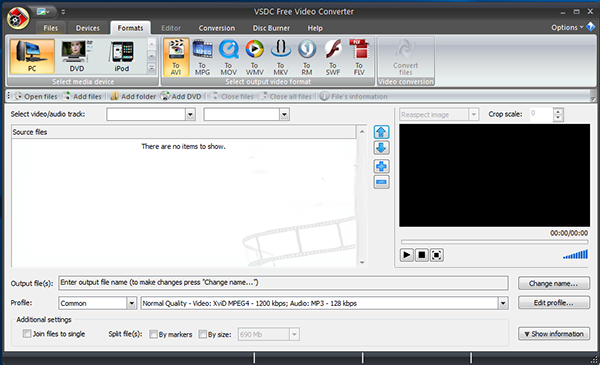Expand media device gallery with bottom arrow
The height and width of the screenshot is (365, 600).
(152, 68)
